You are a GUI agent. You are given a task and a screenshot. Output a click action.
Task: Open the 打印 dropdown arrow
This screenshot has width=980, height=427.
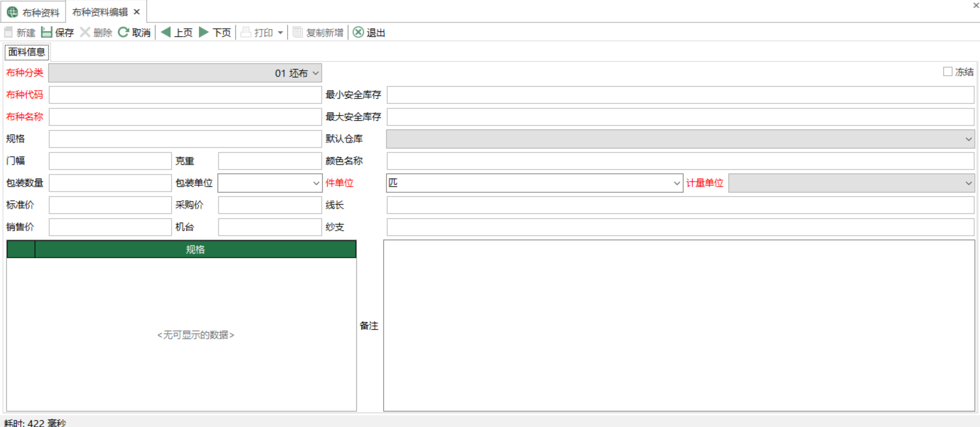pyautogui.click(x=280, y=33)
